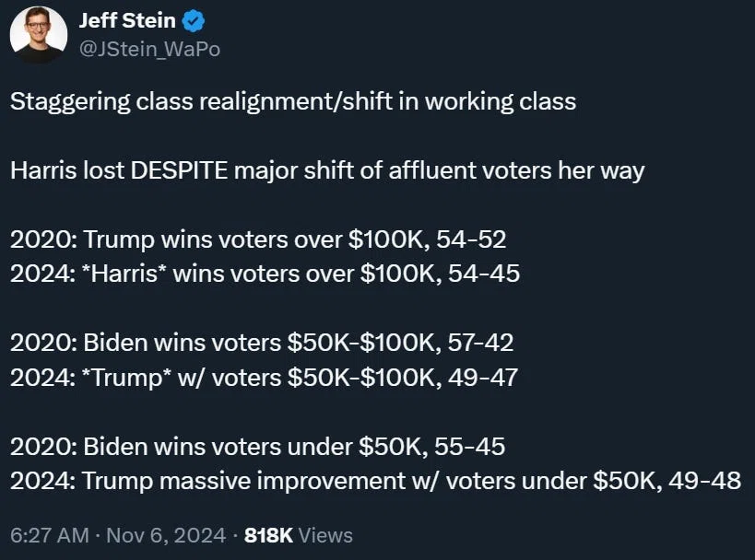Click the 'Staggering class realignment' opening line
Screen dimensions: 755x560
293,102
